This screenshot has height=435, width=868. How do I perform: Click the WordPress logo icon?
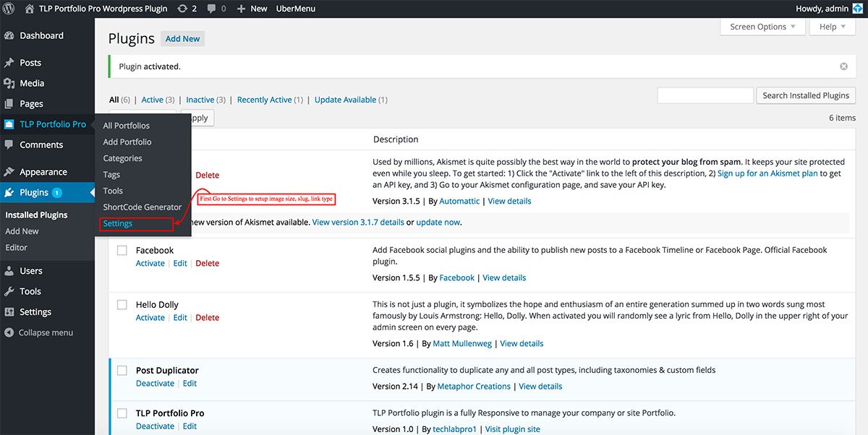[x=9, y=9]
